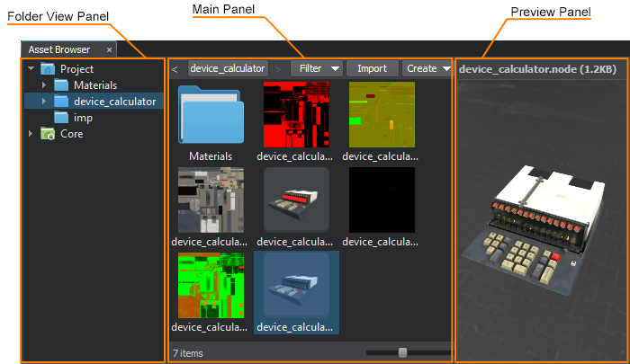This screenshot has height=364, width=630.
Task: Click the imp folder icon
Action: tap(61, 118)
